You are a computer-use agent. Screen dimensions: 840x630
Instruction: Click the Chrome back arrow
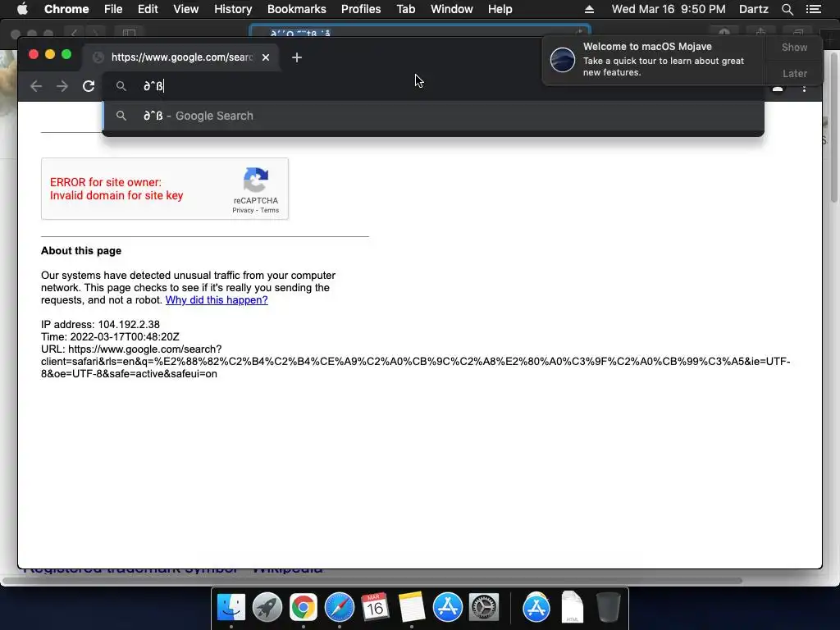(36, 86)
